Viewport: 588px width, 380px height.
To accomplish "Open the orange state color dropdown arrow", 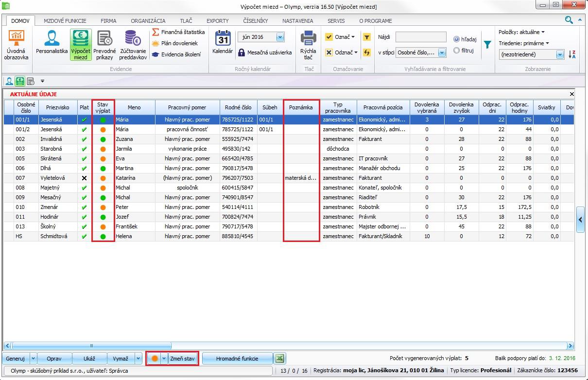I will [x=164, y=359].
